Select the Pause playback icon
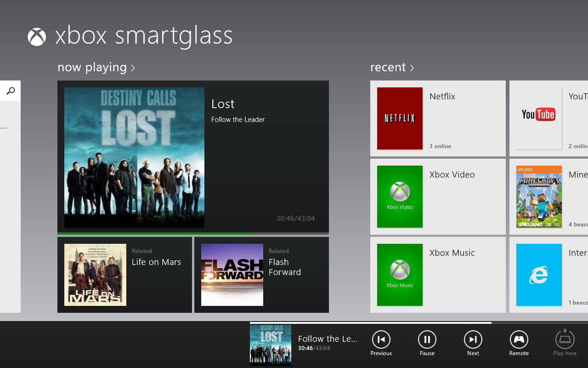Screen dimensions: 588x368 tap(427, 340)
